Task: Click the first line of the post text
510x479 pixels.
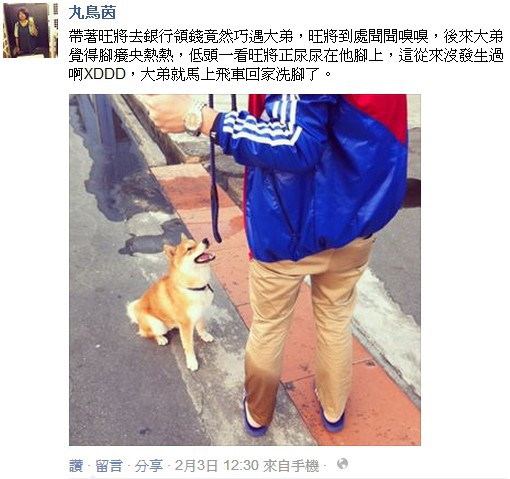Action: coord(286,37)
